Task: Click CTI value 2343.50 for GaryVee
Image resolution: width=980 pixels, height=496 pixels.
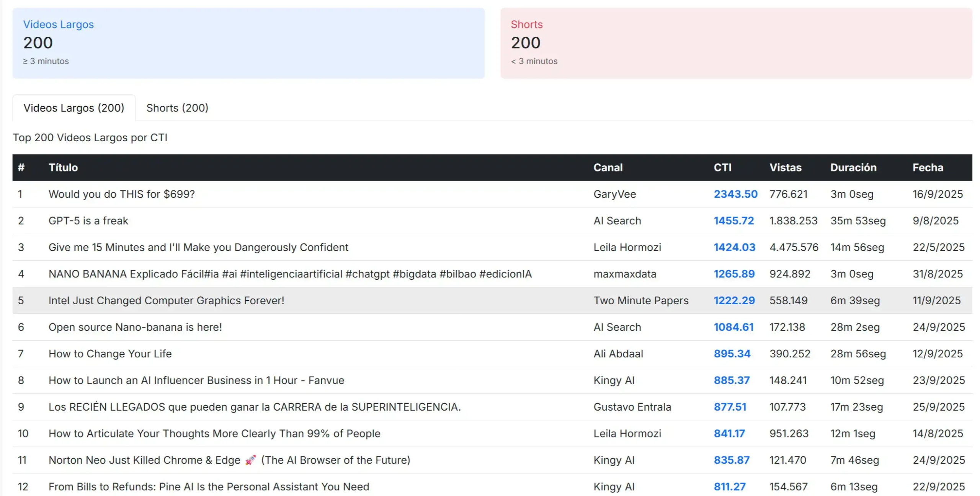Action: point(735,194)
